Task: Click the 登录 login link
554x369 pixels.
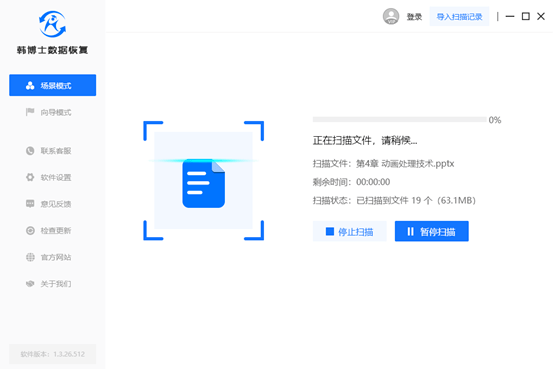Action: coord(414,17)
